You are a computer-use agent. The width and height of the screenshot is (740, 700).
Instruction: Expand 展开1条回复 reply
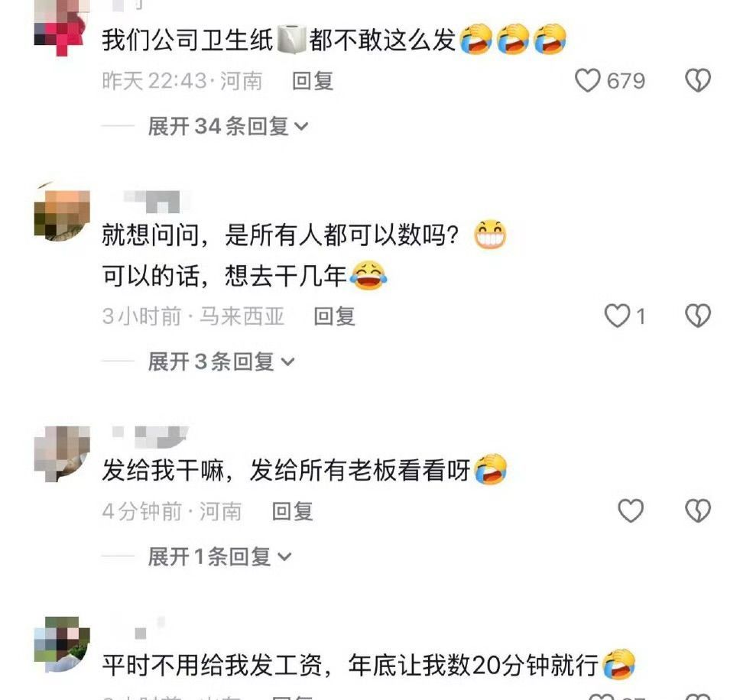(x=219, y=556)
